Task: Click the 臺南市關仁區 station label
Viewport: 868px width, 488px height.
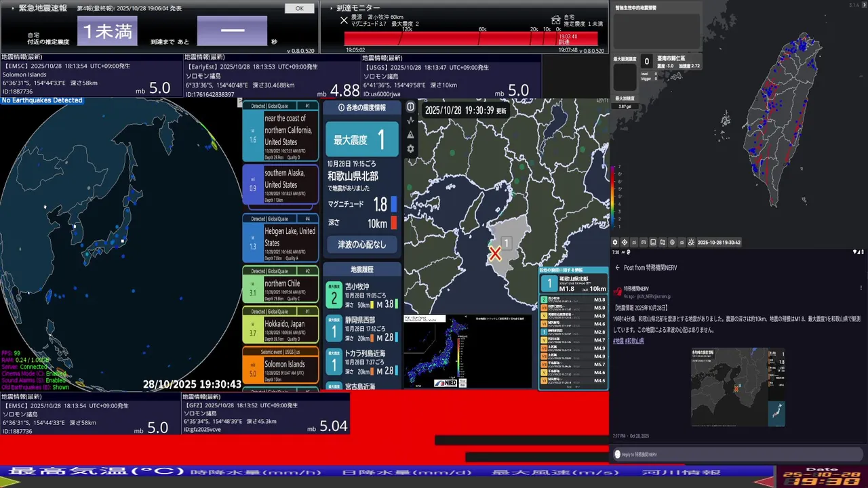Action: [672, 60]
